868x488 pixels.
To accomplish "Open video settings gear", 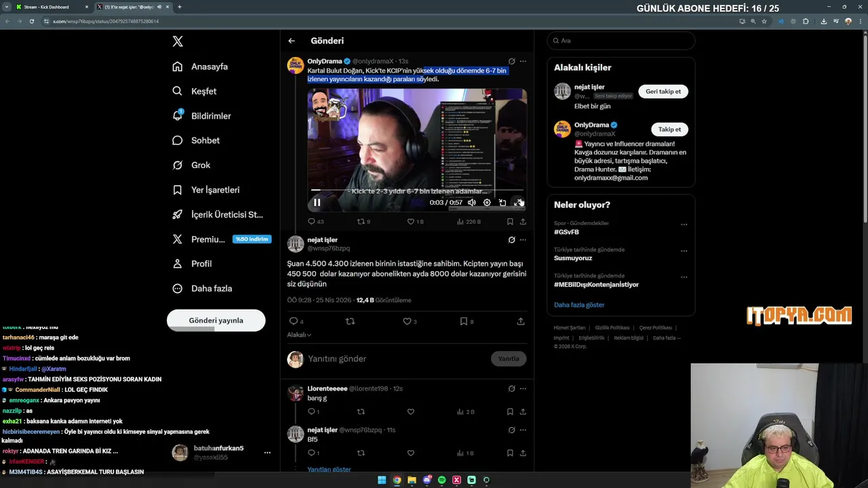I will tap(487, 202).
